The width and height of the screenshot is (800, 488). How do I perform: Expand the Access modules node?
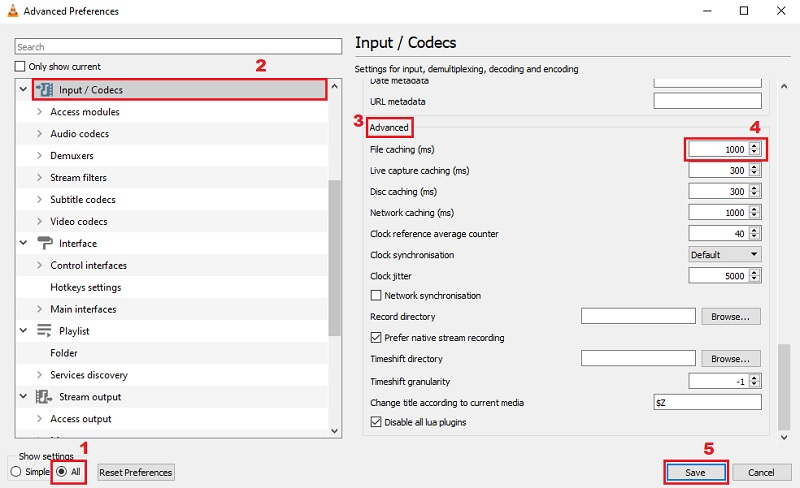pos(39,111)
